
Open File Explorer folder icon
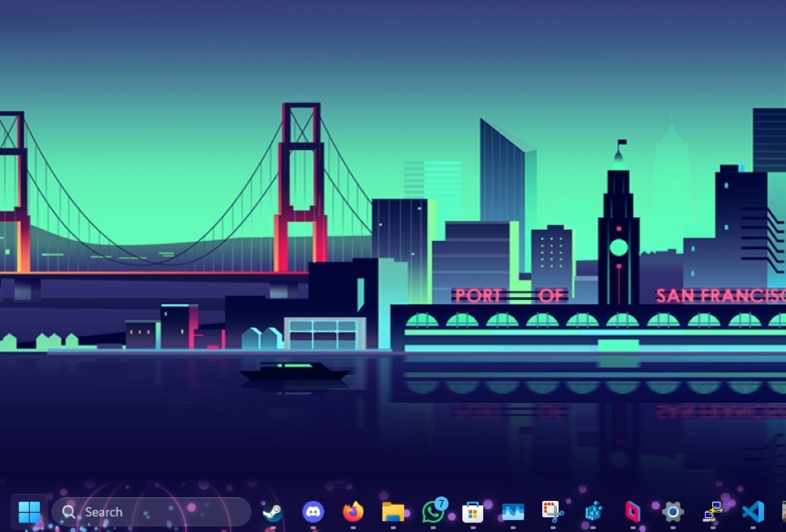tap(393, 512)
